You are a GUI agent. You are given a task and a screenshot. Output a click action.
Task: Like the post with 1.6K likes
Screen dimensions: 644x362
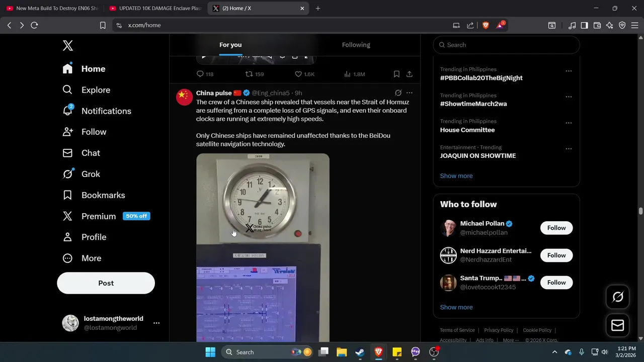click(x=304, y=74)
